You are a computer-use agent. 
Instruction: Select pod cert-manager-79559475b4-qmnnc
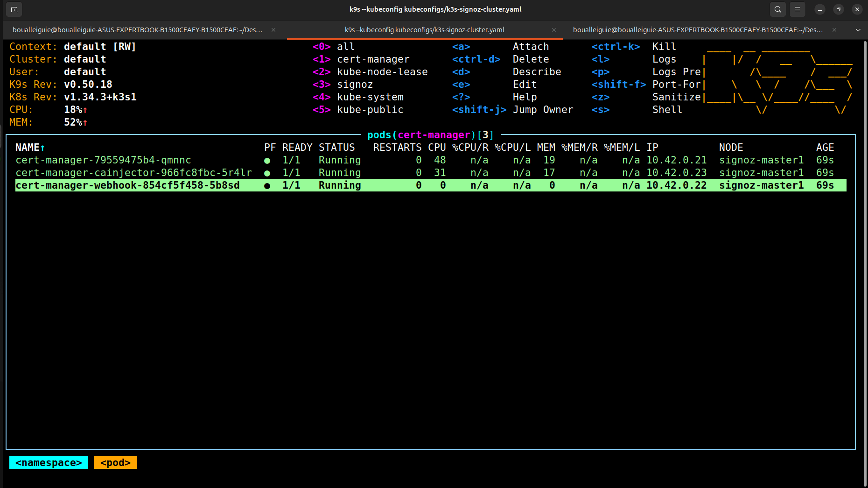[431, 160]
